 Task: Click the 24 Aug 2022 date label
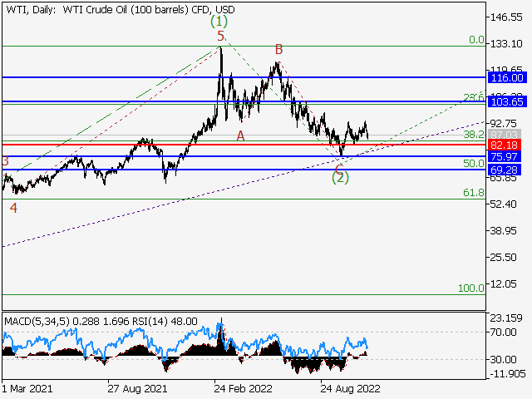click(x=351, y=388)
